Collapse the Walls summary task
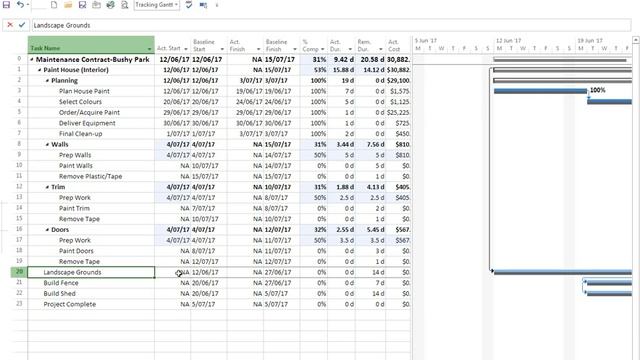The width and height of the screenshot is (640, 360). 47,144
